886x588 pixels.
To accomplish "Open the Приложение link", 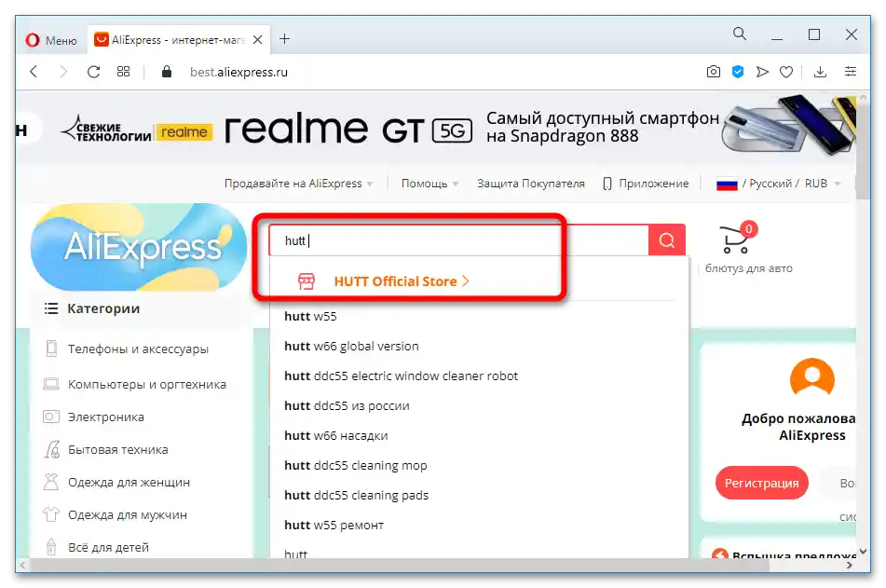I will 646,184.
